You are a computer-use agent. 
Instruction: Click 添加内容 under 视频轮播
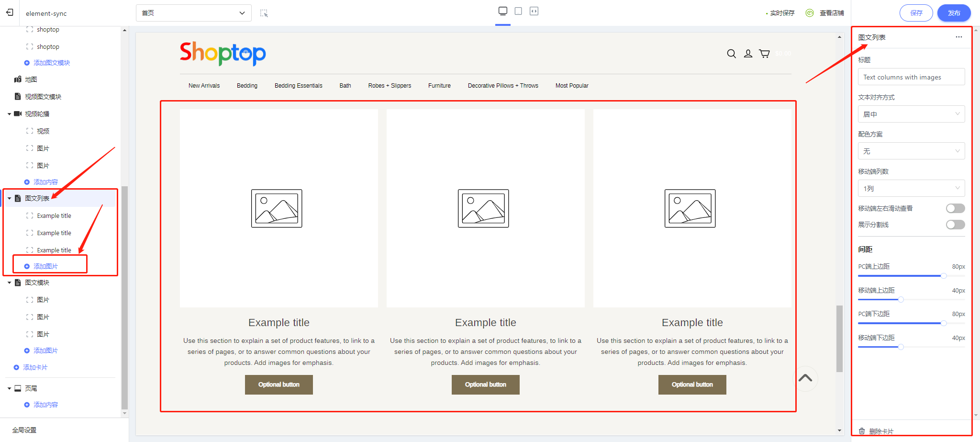point(45,182)
